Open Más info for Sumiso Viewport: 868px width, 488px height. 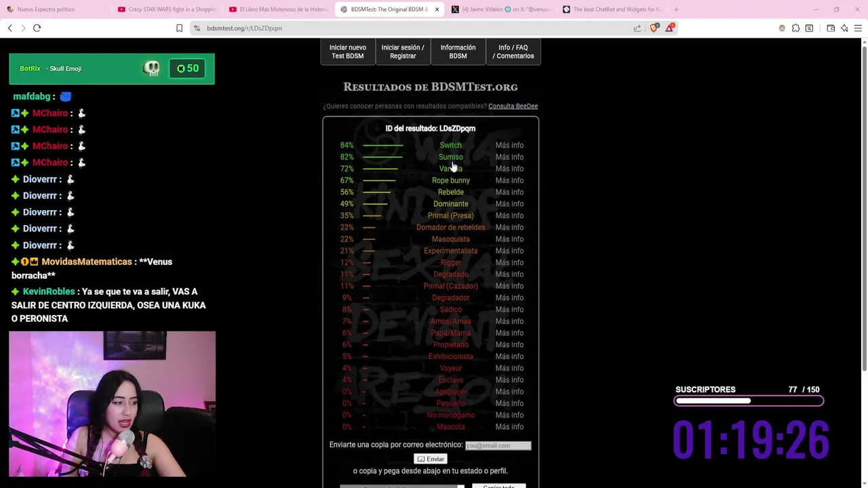click(x=509, y=157)
